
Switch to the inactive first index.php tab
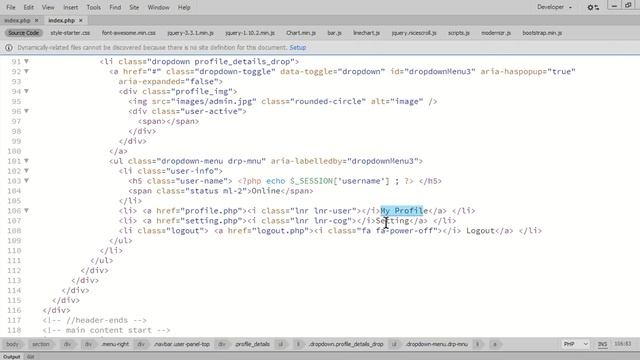click(x=18, y=20)
